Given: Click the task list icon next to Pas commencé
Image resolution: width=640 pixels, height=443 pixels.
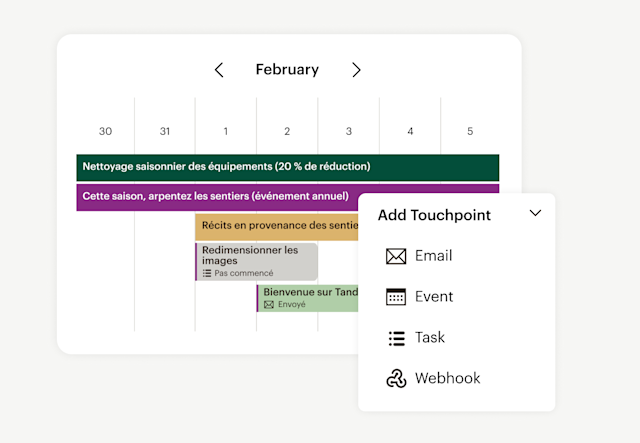Looking at the screenshot, I should coord(207,273).
